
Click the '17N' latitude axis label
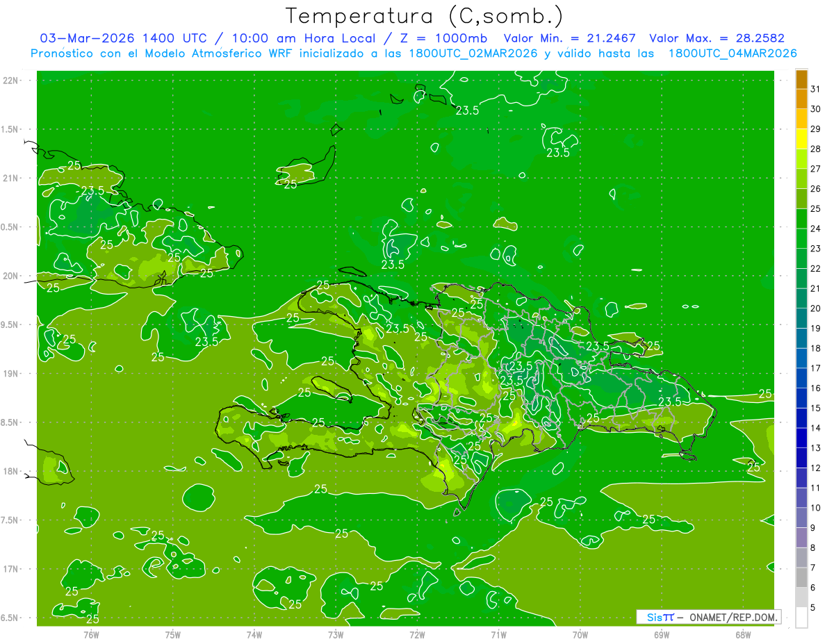tap(10, 569)
